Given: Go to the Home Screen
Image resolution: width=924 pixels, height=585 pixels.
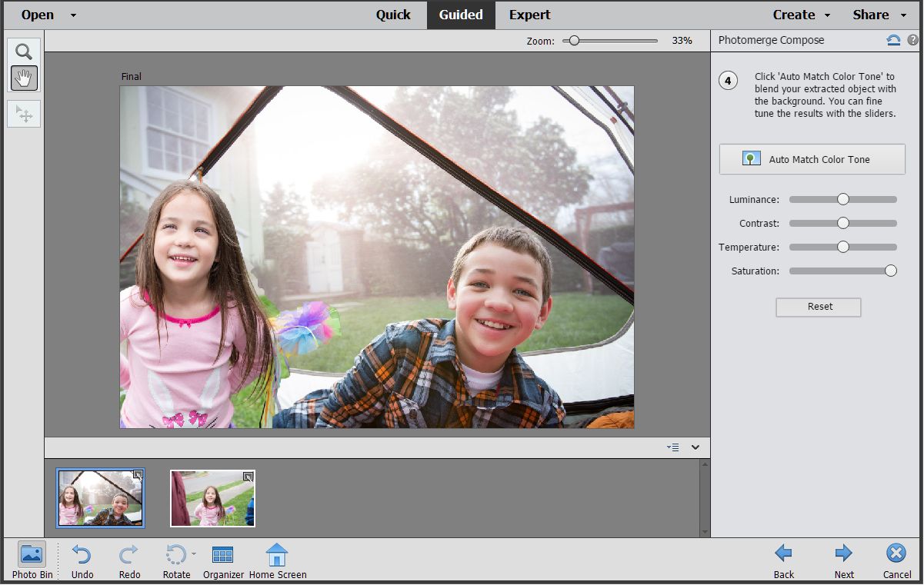Looking at the screenshot, I should pos(277,555).
